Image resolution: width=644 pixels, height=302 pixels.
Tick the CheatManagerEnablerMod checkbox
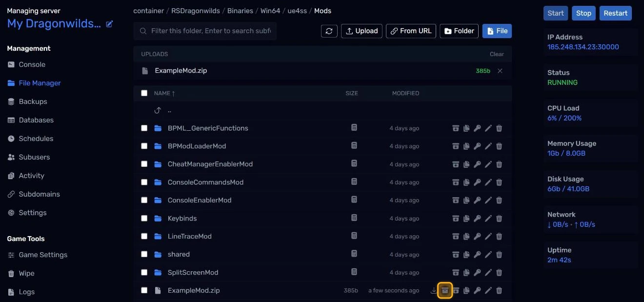[144, 164]
